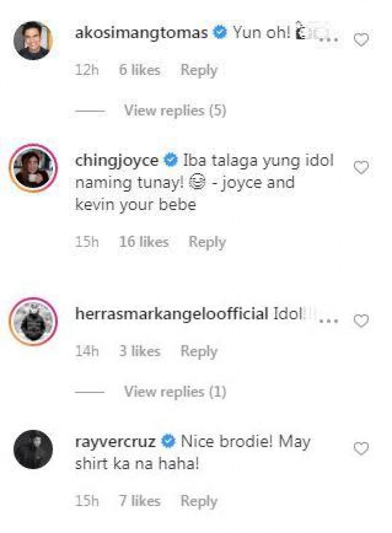Reply to herrasmarkangeloofficial's comment
Screen dimensions: 392x533
[199, 351]
